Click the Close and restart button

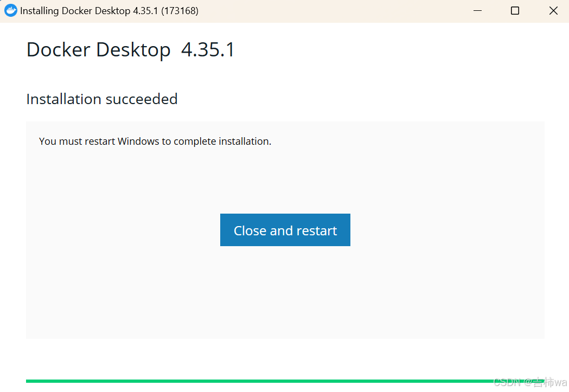[x=285, y=230]
